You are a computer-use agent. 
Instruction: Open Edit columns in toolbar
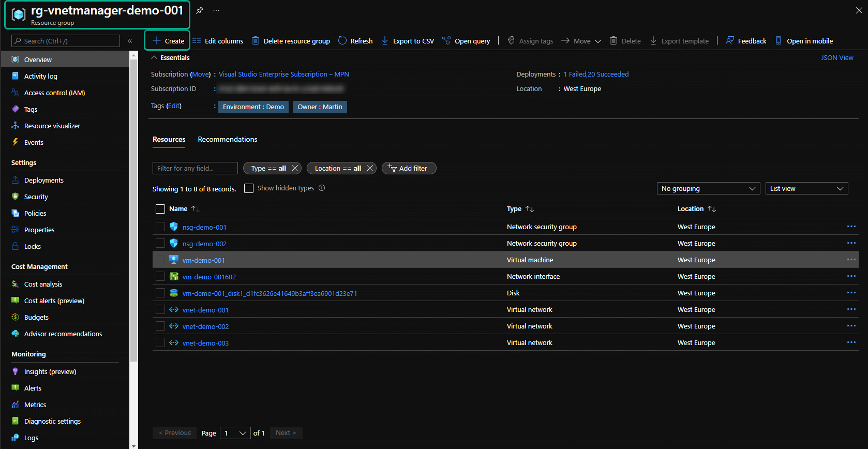pos(218,41)
